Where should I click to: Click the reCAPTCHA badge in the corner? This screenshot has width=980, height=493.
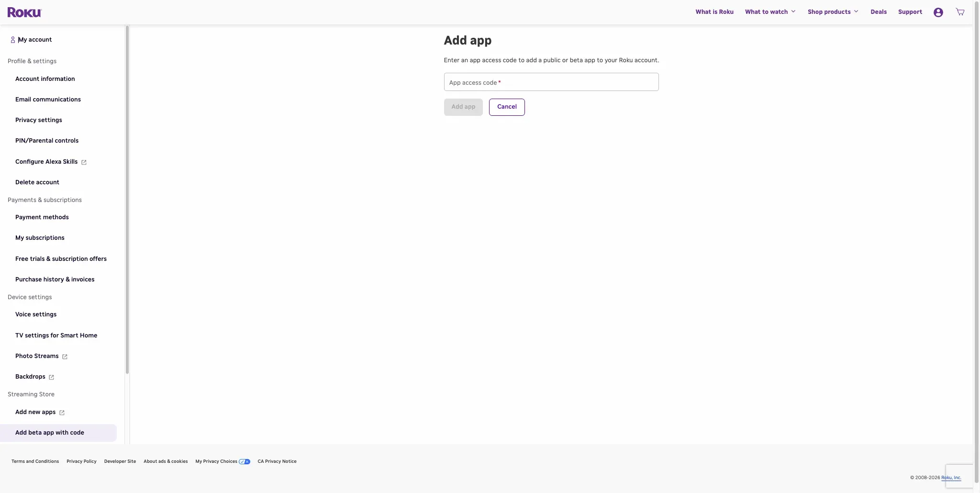tap(959, 476)
